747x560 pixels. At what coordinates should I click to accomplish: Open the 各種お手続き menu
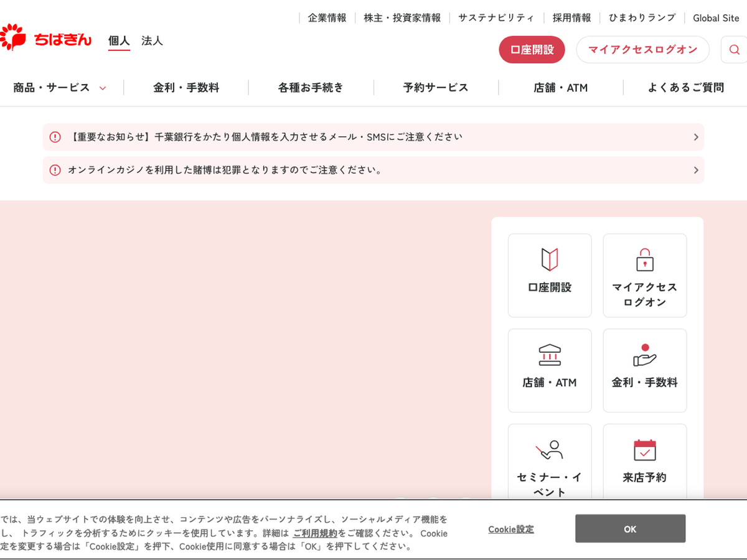tap(311, 88)
